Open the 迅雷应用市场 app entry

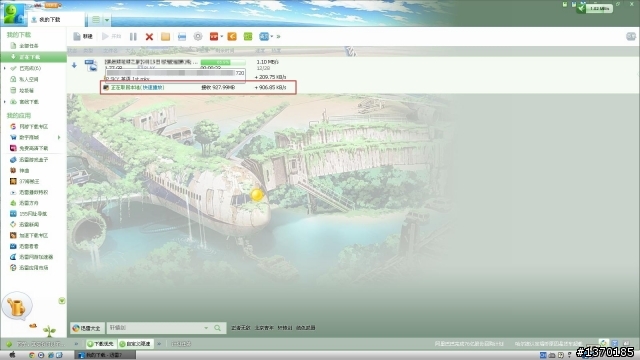pos(29,268)
